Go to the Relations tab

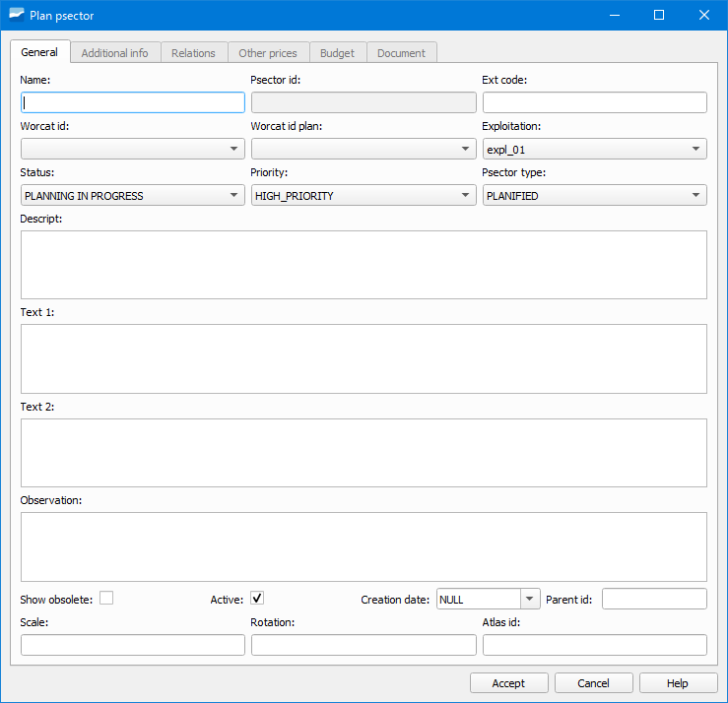[x=193, y=53]
